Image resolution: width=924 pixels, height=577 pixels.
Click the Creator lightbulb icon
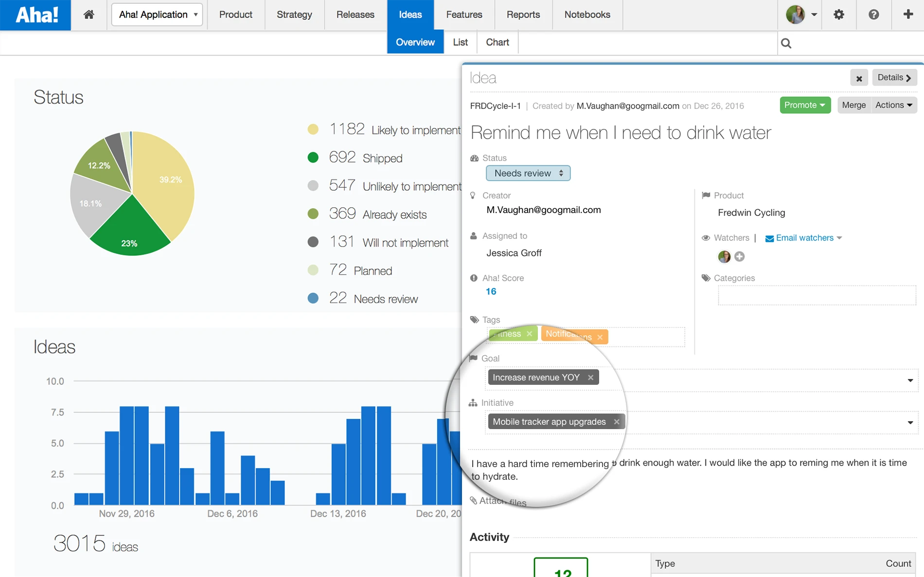[473, 195]
